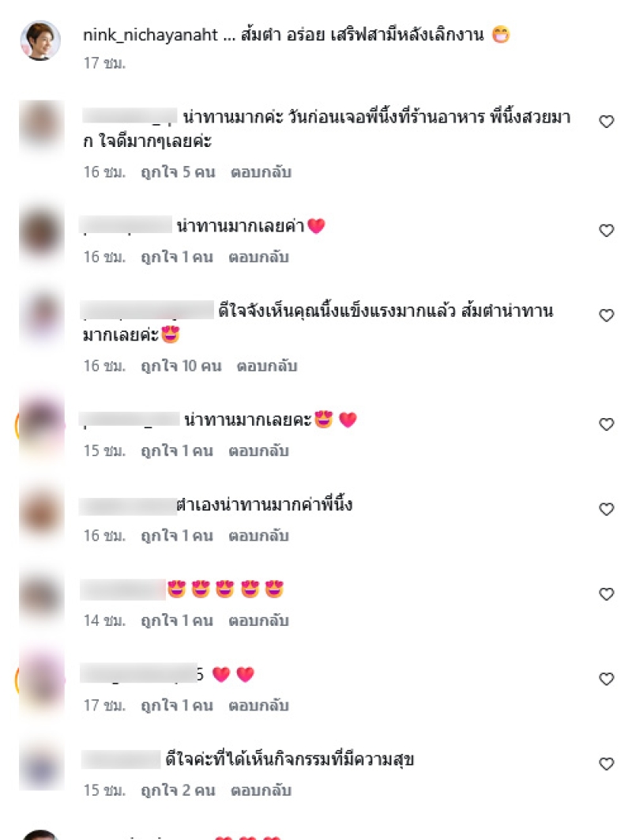Reply to the comment with 2 likes

click(261, 790)
